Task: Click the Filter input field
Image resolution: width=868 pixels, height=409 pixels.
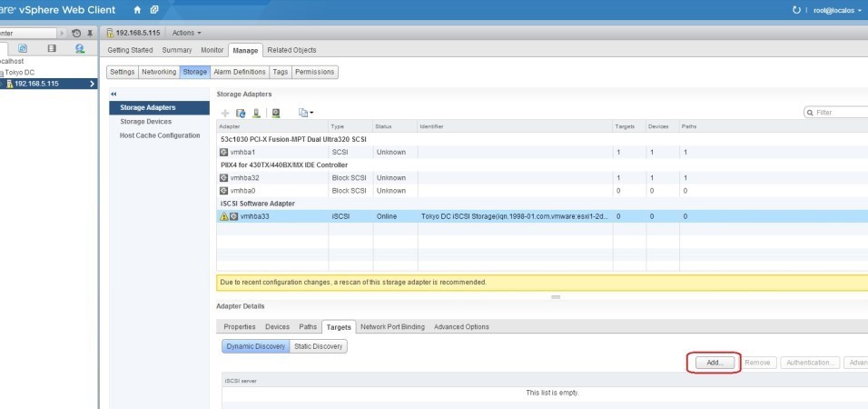Action: click(837, 113)
